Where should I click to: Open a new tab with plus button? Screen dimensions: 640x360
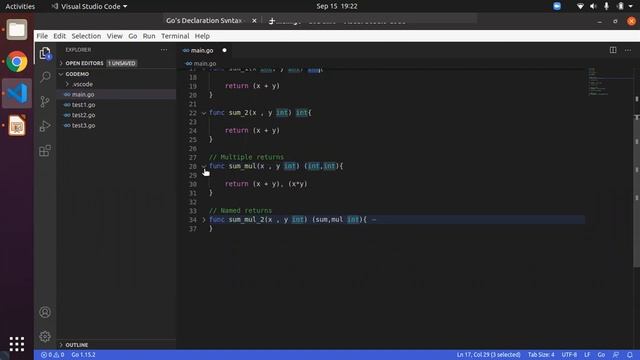pos(272,20)
